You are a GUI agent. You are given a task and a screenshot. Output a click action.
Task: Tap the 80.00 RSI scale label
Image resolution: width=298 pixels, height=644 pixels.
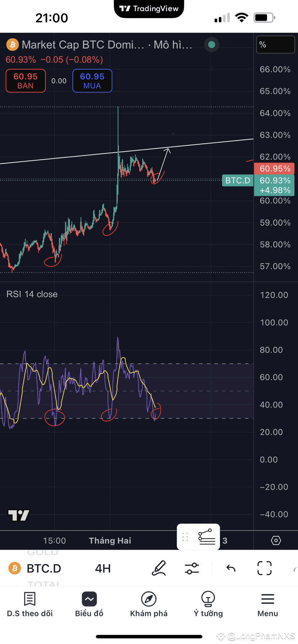271,350
